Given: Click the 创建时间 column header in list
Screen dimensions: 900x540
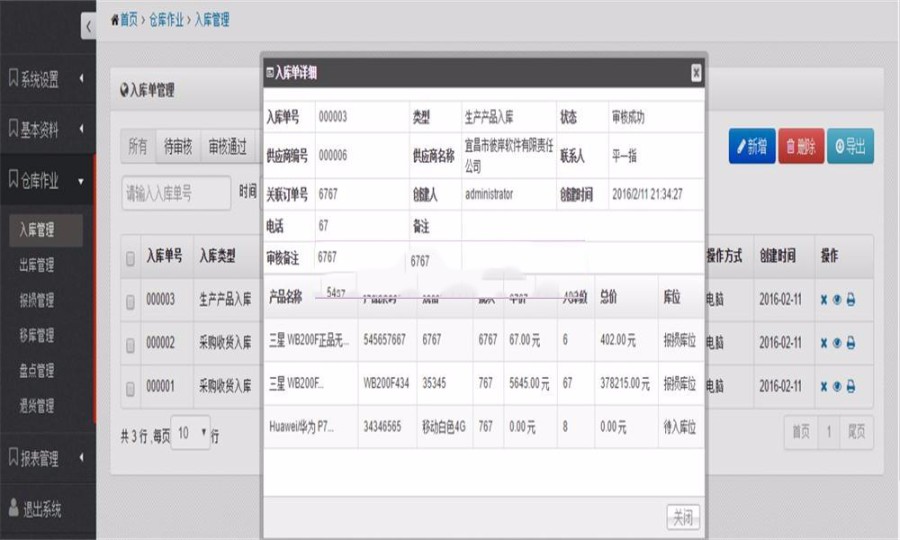Looking at the screenshot, I should [x=778, y=256].
